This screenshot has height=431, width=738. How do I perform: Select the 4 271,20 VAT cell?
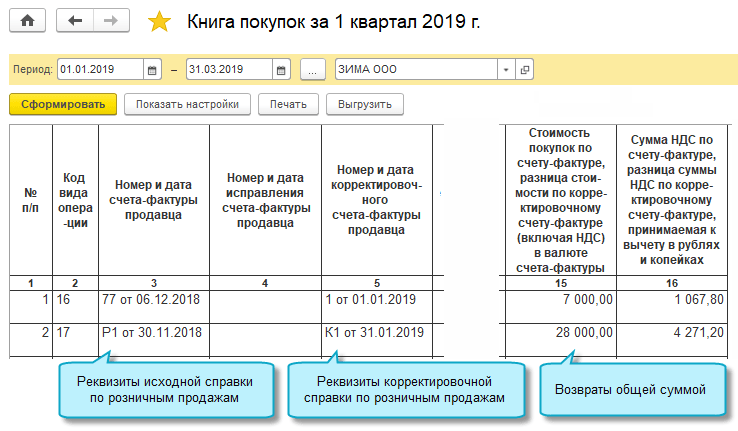coord(672,340)
